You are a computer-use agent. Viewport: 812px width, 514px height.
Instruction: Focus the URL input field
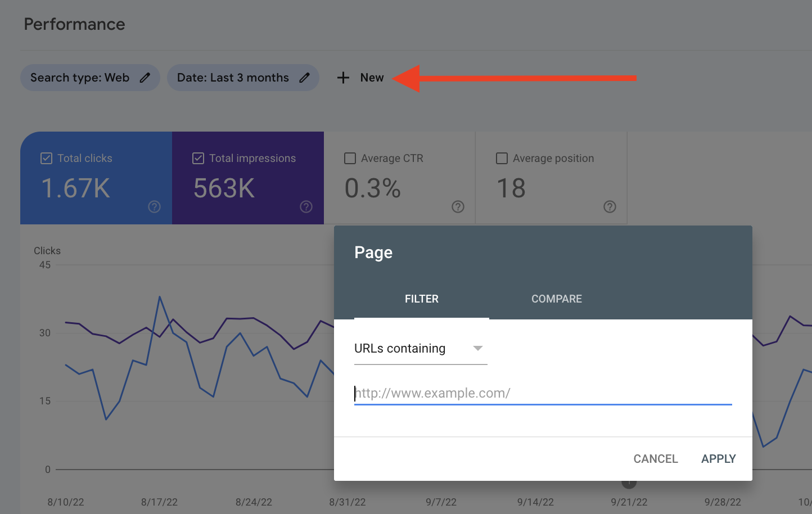[x=543, y=393]
